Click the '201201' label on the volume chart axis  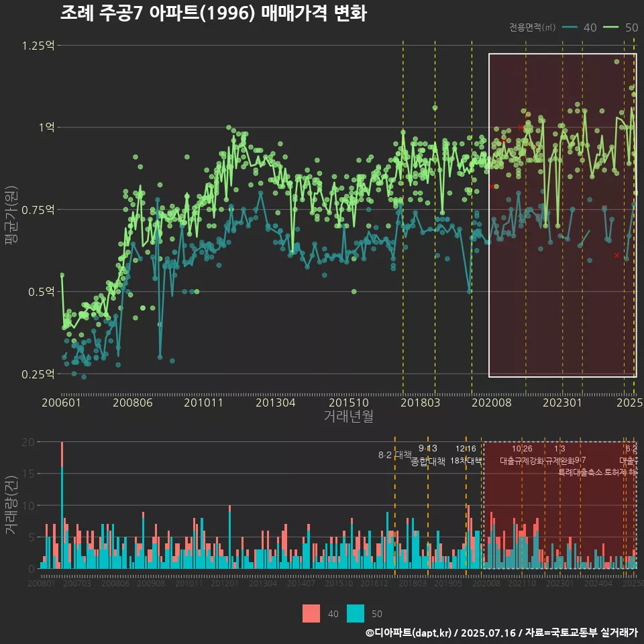tap(225, 583)
